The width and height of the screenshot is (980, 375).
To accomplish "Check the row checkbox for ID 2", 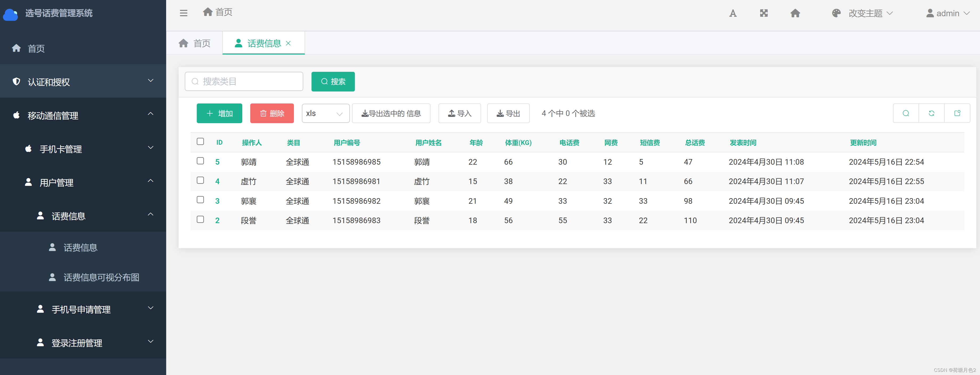I will click(200, 219).
